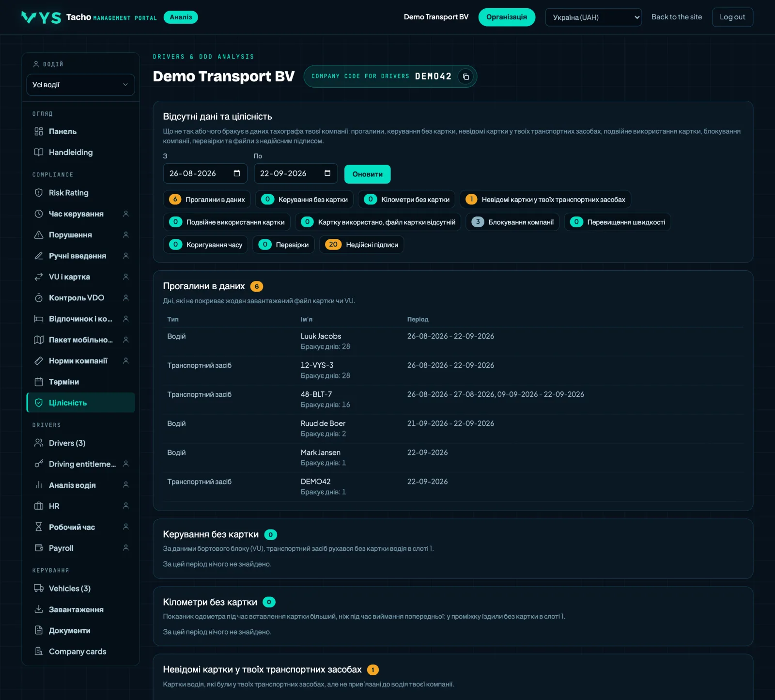The image size is (775, 700).
Task: Open the calendar picker for the start date
Action: coord(237,173)
